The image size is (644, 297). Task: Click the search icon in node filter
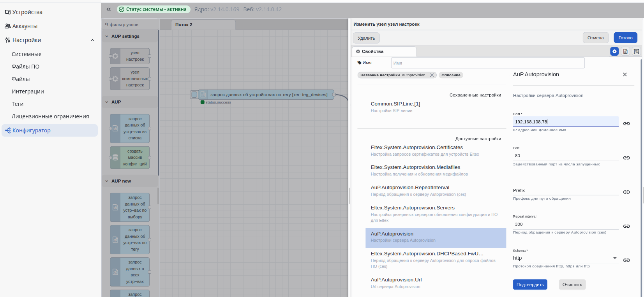(107, 24)
